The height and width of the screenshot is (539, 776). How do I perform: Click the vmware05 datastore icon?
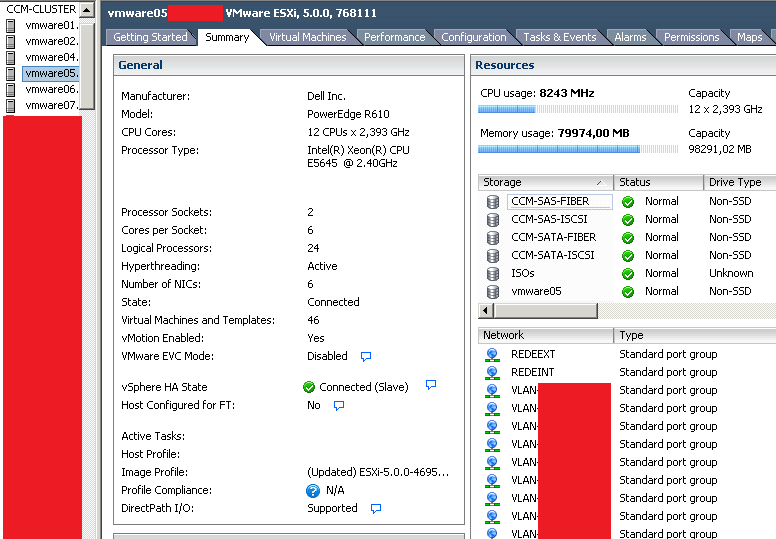click(x=492, y=292)
